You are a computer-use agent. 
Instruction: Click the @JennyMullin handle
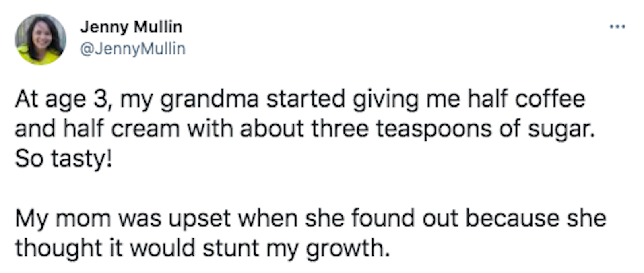pos(133,49)
